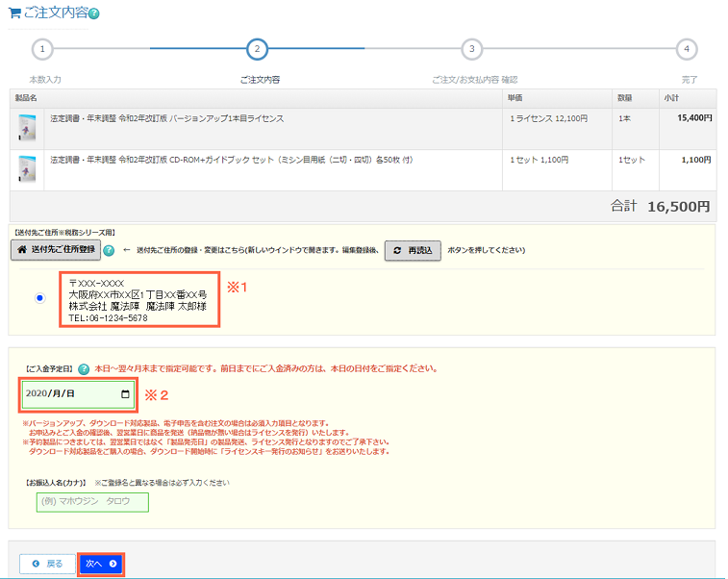This screenshot has height=579, width=728.
Task: Click the お振込人名(カナ) name input field
Action: [x=92, y=501]
